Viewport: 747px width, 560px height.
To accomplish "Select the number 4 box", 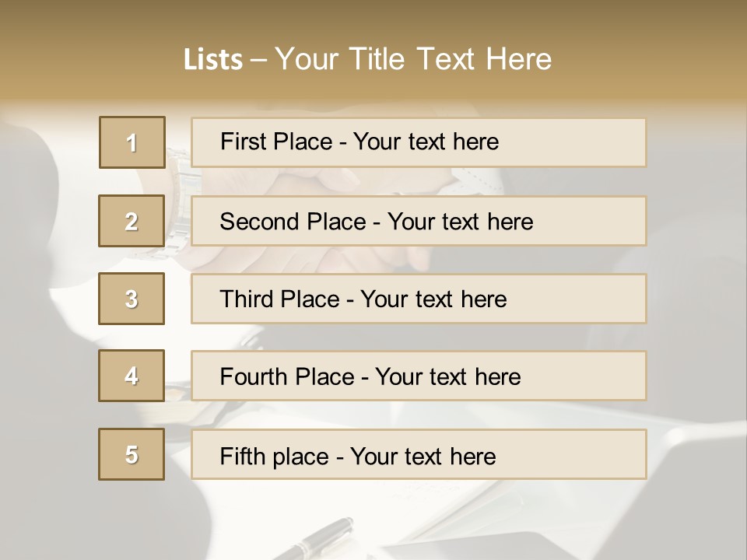I will point(132,376).
